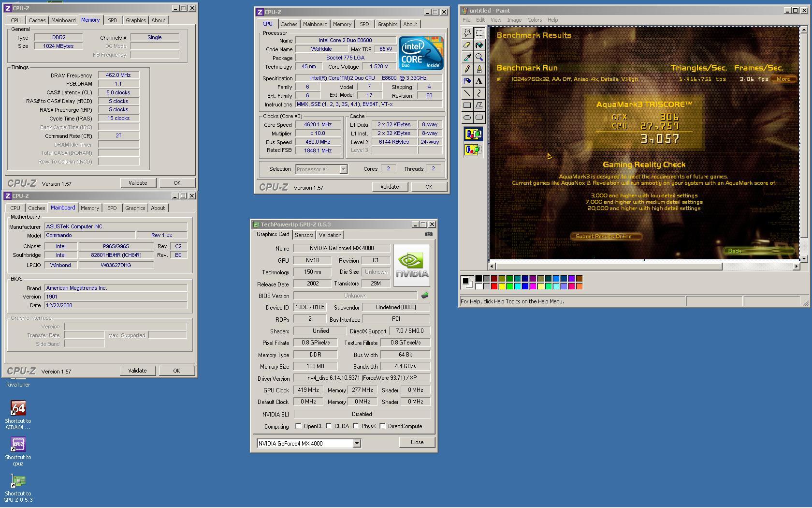This screenshot has height=508, width=812.
Task: Click Paint's horizontal scrollbar right arrow
Action: click(796, 266)
